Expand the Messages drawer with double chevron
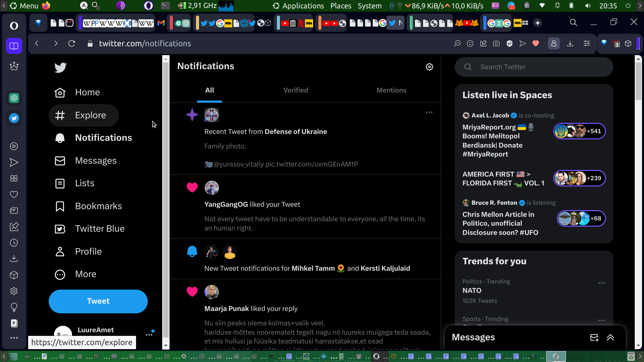This screenshot has width=644, height=362. pos(611,337)
